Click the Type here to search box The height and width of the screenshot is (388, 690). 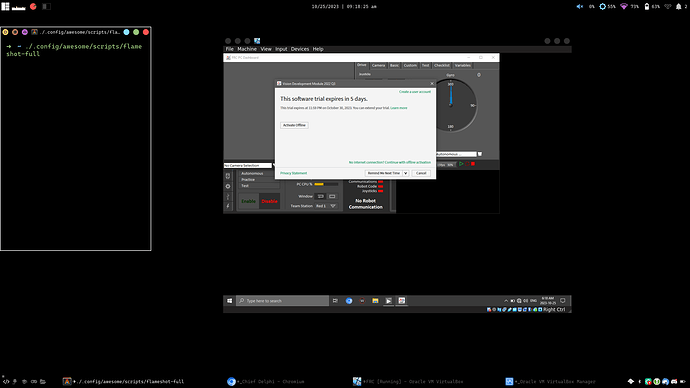pyautogui.click(x=283, y=301)
